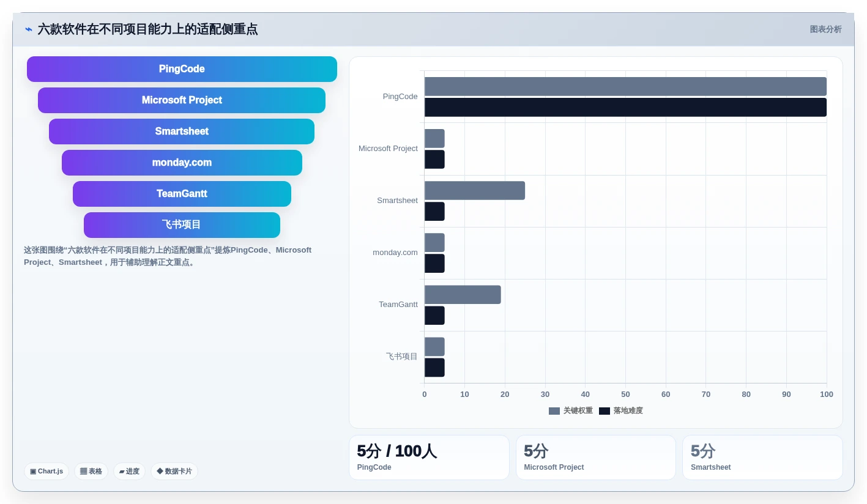Click 飞书项目 关键权重 gray bar
The image size is (867, 504).
click(x=434, y=346)
